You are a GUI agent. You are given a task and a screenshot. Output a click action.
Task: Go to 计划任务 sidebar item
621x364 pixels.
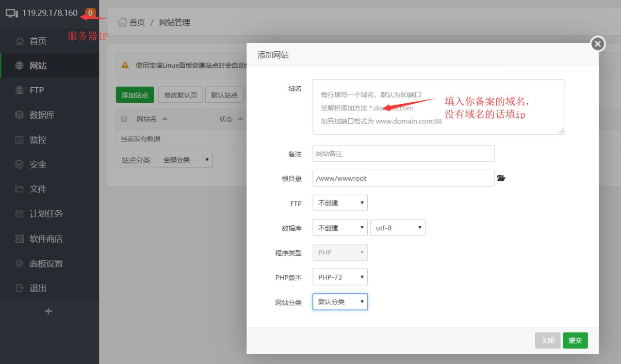pyautogui.click(x=46, y=214)
